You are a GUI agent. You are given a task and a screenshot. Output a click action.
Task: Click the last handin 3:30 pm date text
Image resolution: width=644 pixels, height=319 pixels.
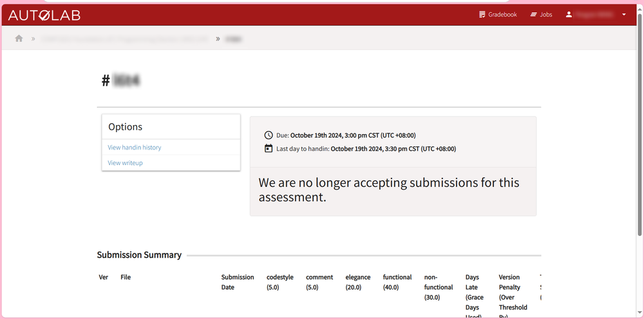393,149
